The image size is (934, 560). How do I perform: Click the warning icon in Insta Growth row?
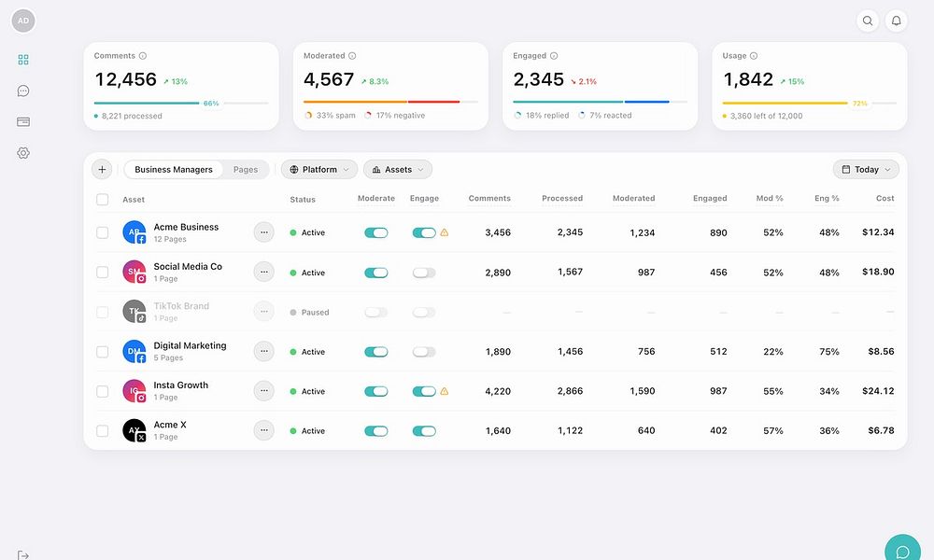point(445,391)
